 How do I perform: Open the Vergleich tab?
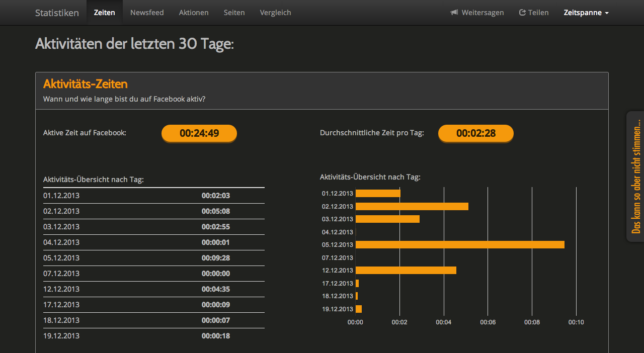tap(275, 13)
